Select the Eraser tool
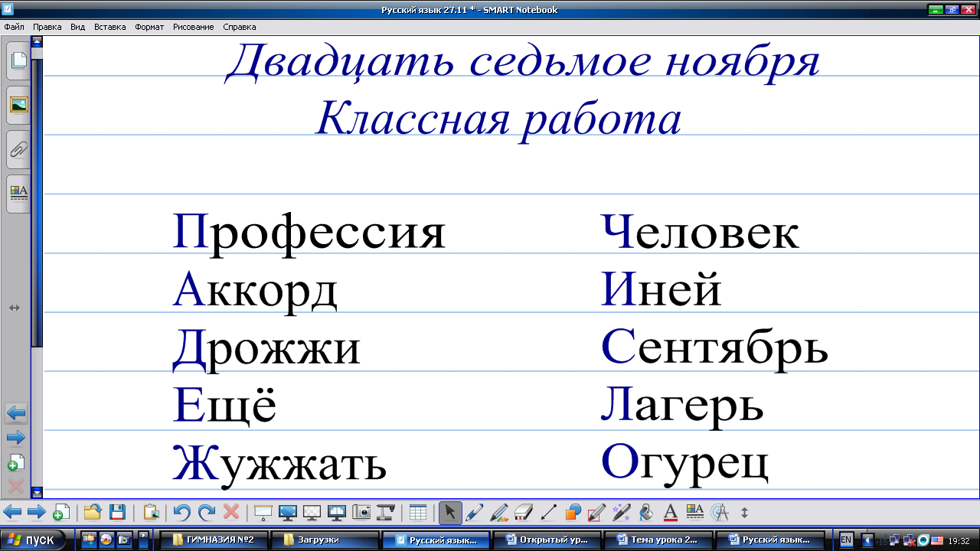The width and height of the screenshot is (980, 551). [x=524, y=512]
